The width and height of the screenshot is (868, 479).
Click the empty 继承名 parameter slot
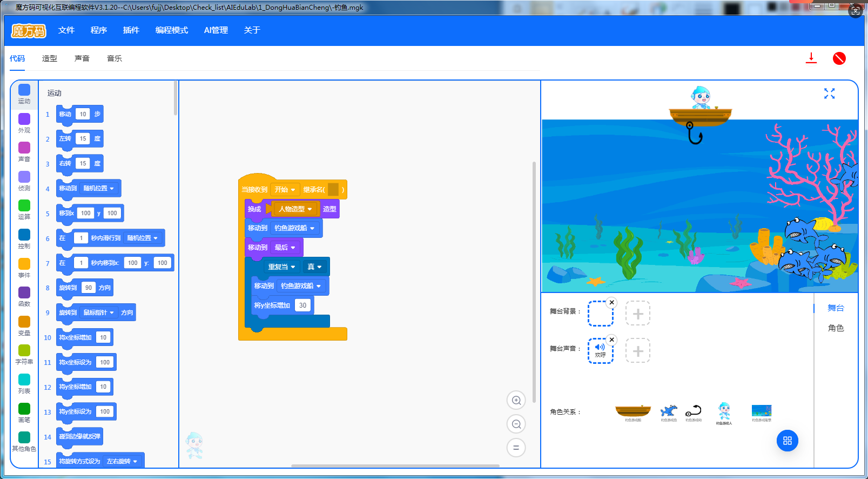(x=333, y=190)
